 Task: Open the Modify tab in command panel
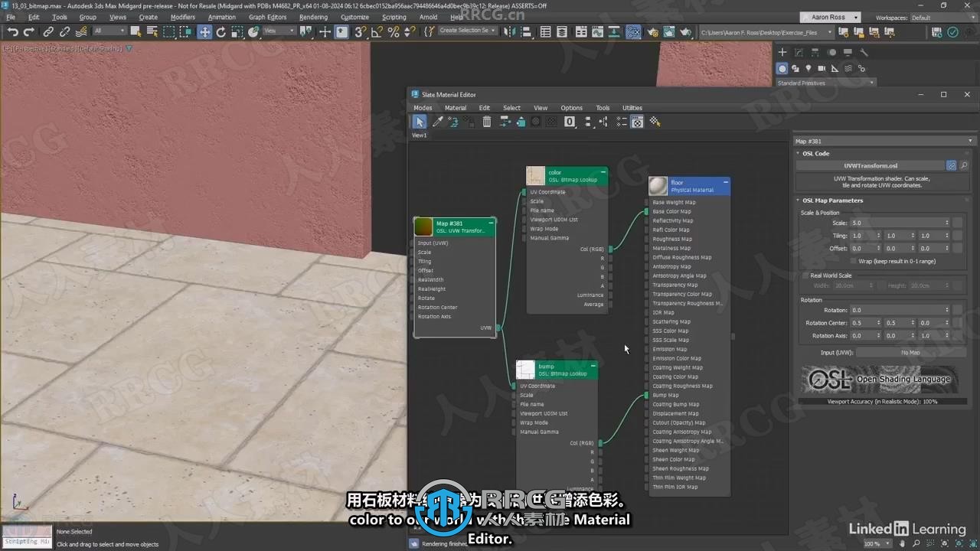(799, 52)
